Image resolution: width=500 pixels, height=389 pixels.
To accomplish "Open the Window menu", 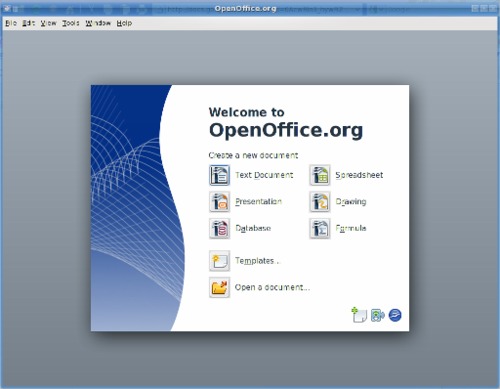I will [98, 23].
